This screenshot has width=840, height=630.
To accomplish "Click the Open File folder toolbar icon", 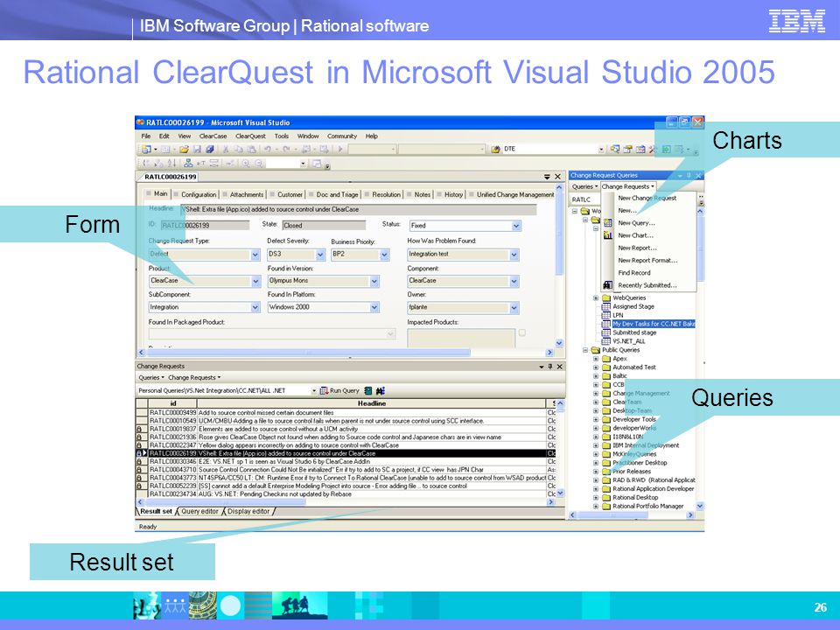I will pyautogui.click(x=184, y=150).
